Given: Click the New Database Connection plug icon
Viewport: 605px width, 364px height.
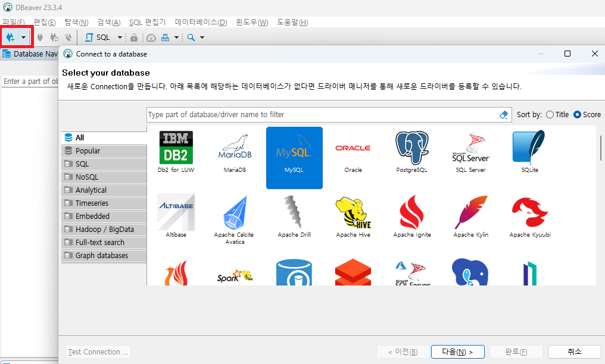Looking at the screenshot, I should [10, 37].
